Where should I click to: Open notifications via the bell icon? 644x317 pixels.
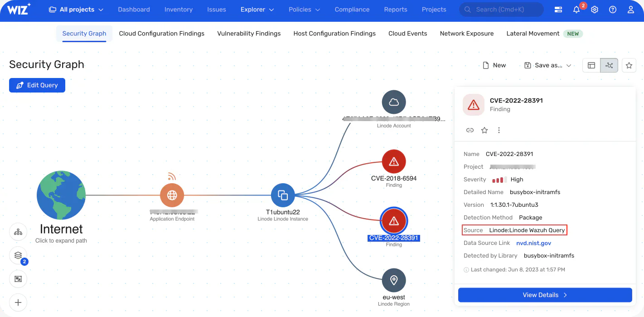point(576,9)
